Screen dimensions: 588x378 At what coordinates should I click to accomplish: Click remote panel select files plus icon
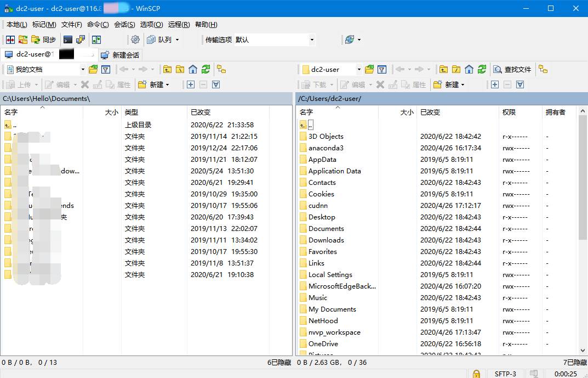[x=495, y=85]
